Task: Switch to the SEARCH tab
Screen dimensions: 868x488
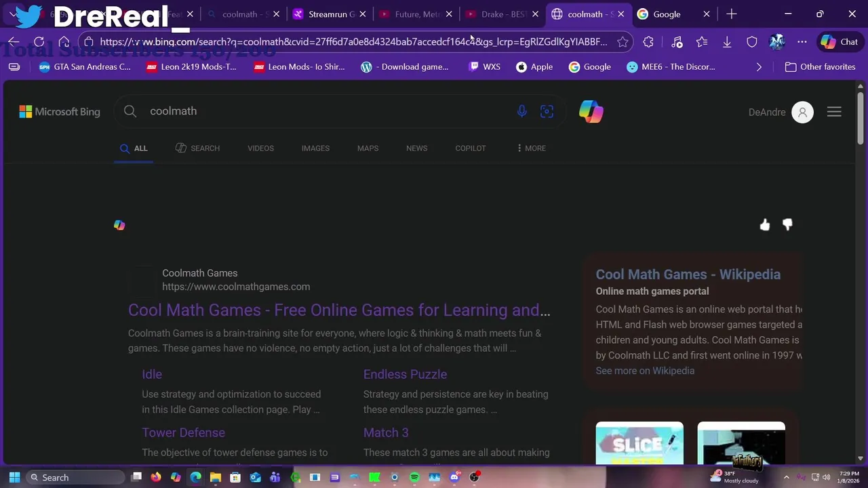Action: 197,148
